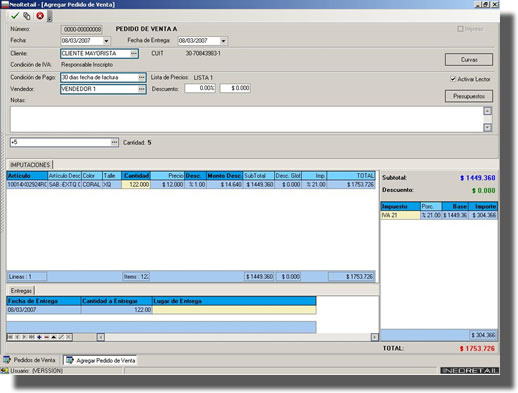
Task: Click the Cliente lookup ellipsis button
Action: [134, 53]
